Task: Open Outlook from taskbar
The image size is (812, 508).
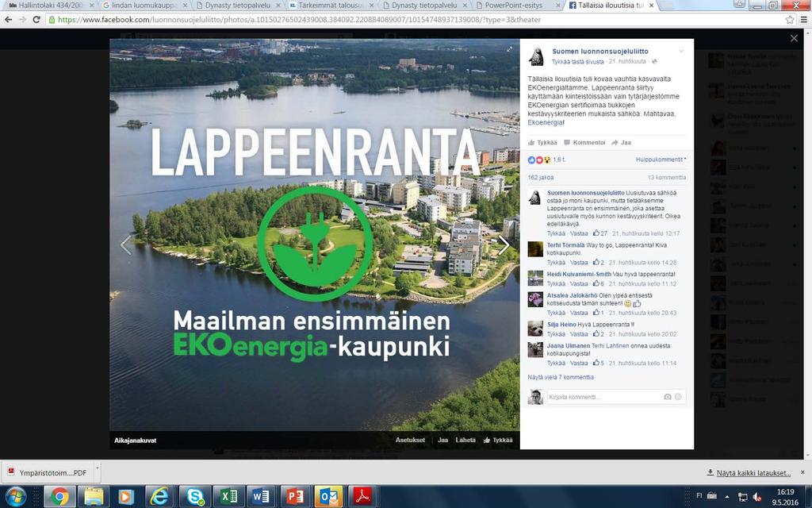Action: [x=329, y=497]
